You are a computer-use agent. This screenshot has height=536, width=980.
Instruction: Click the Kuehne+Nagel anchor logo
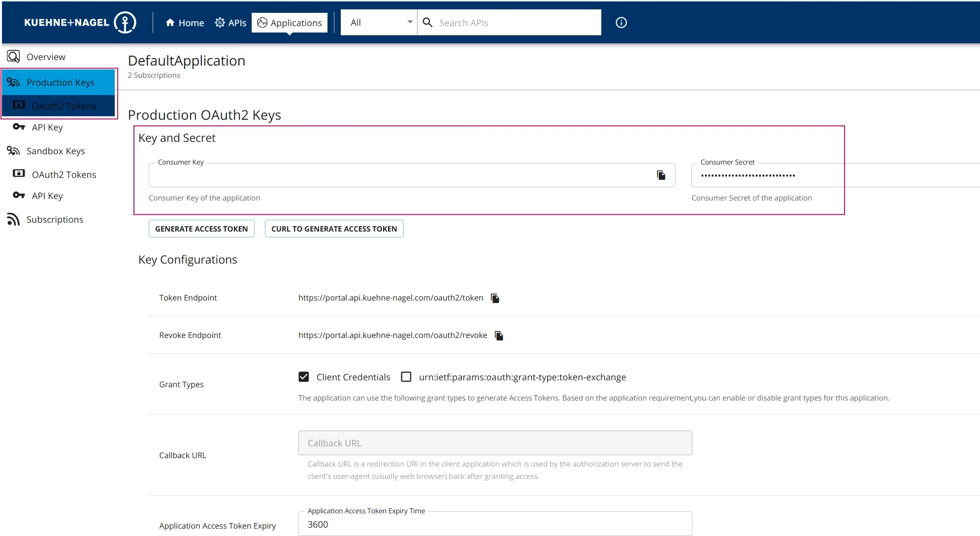tap(125, 23)
